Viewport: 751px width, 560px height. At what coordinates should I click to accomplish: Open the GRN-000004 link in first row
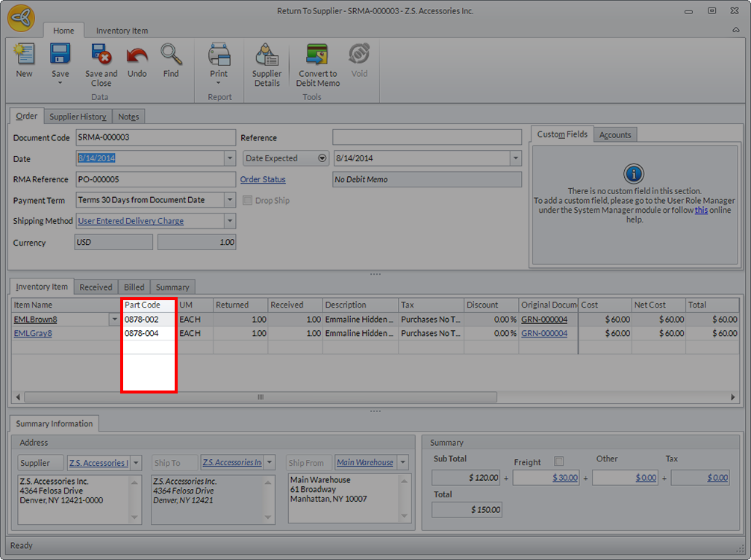click(x=544, y=320)
